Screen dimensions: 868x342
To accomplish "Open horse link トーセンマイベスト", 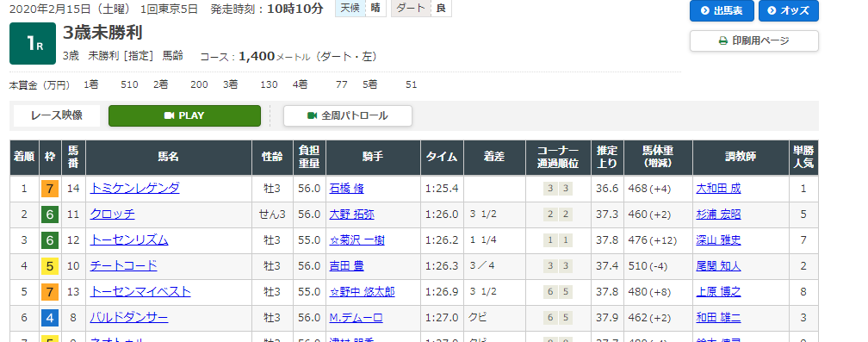I will pos(140,292).
